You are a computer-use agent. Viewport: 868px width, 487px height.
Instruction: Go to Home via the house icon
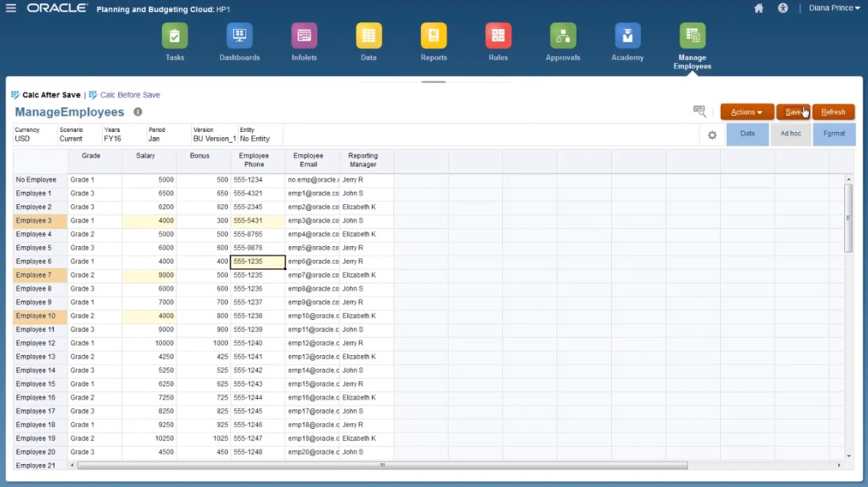coord(758,8)
